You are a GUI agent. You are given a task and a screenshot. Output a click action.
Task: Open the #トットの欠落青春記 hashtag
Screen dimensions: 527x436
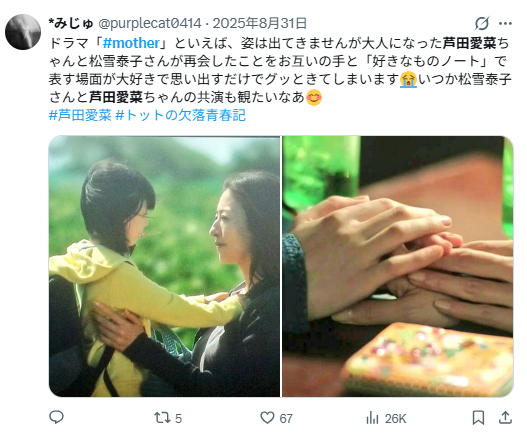[180, 115]
